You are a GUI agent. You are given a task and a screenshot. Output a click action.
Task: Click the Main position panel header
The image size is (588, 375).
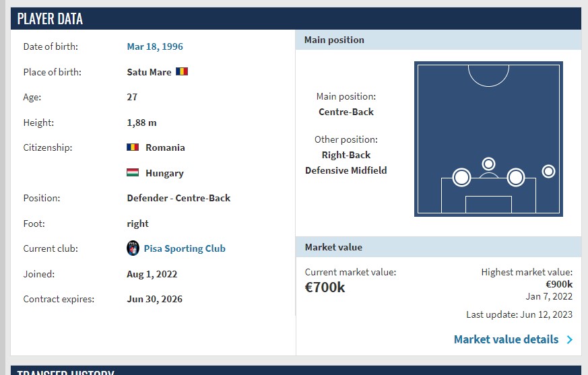point(334,40)
